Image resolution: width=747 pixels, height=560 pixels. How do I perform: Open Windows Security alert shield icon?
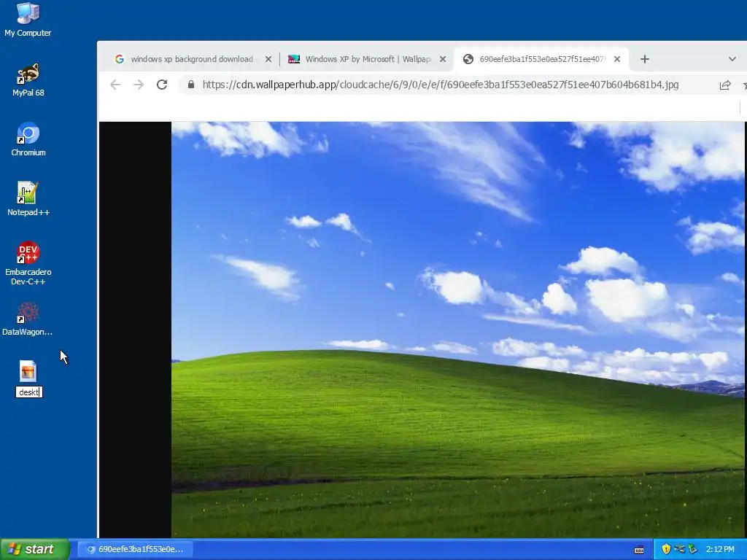click(x=666, y=549)
